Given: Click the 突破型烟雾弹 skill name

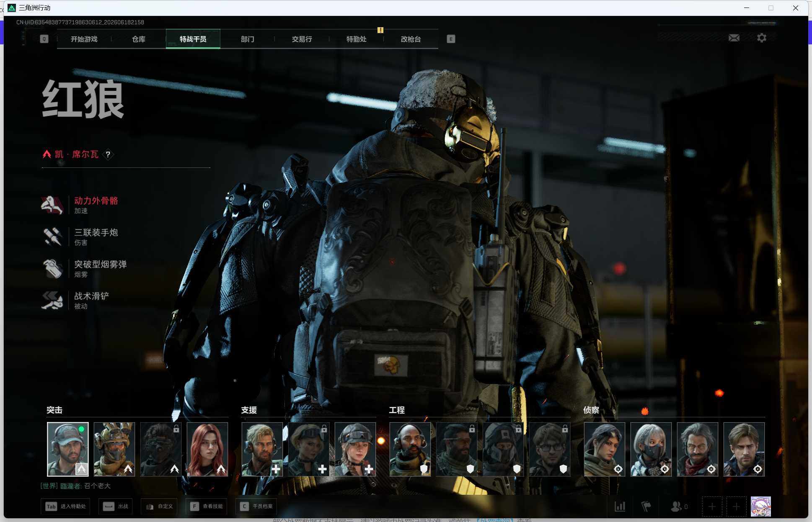Looking at the screenshot, I should (101, 264).
